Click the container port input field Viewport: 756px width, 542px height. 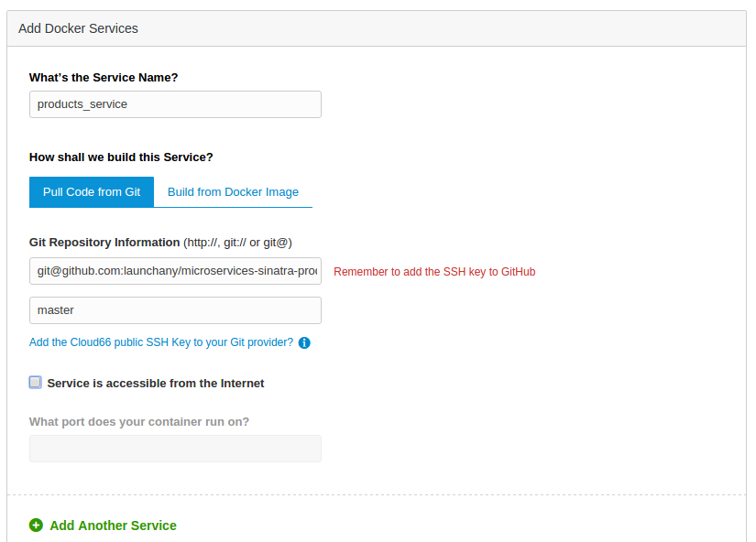point(175,449)
